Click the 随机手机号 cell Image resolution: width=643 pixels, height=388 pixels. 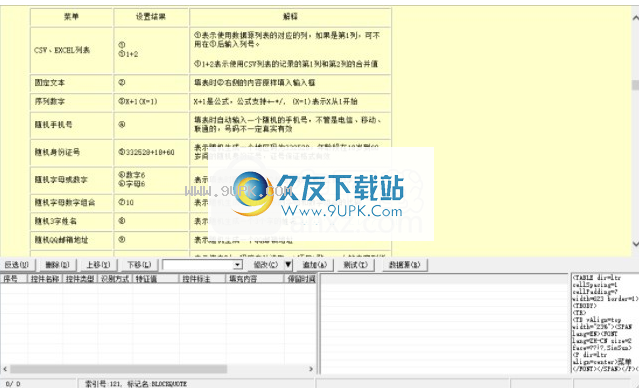click(71, 125)
